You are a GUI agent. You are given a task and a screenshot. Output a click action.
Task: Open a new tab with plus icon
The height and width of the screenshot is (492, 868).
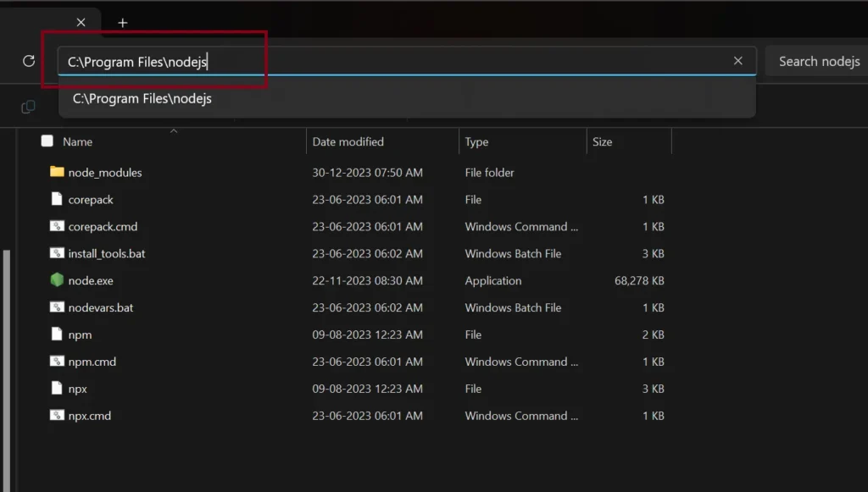(123, 23)
